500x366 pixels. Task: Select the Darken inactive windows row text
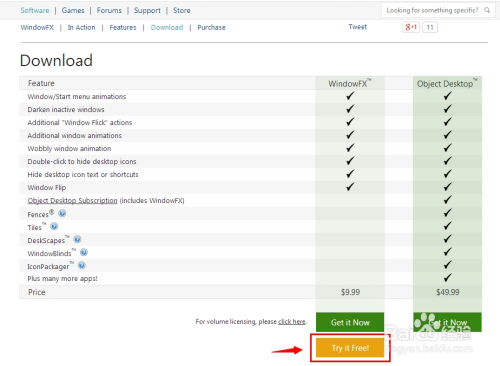tap(66, 110)
